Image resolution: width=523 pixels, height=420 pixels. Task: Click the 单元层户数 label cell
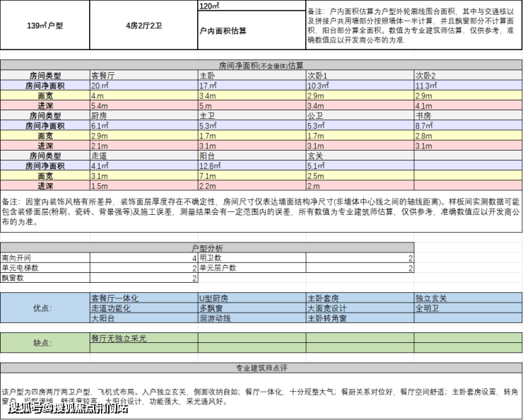point(251,269)
